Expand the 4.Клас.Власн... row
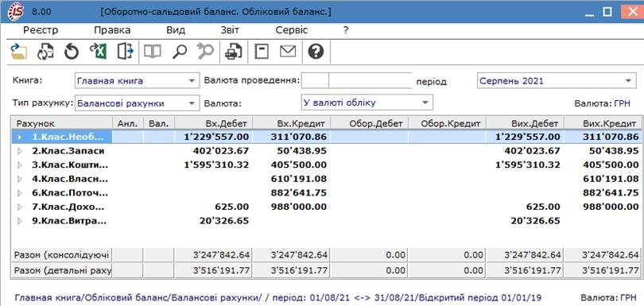 click(x=21, y=179)
